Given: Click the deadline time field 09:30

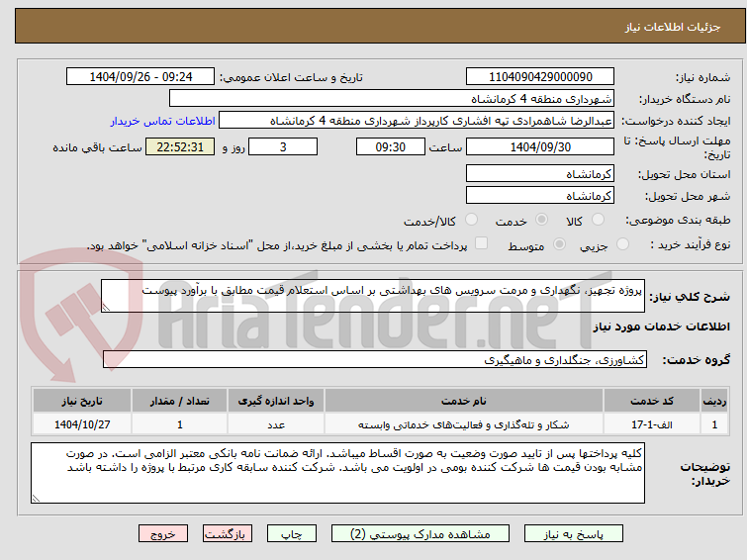Looking at the screenshot, I should click(391, 146).
